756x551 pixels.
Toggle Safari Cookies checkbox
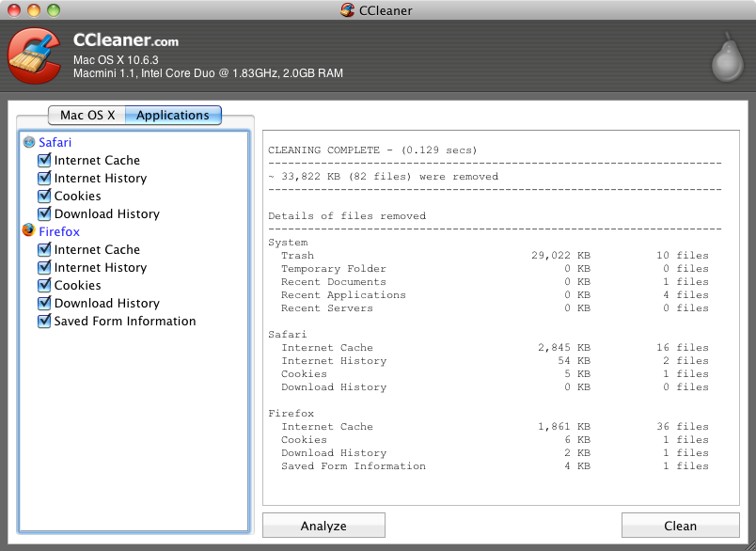pyautogui.click(x=44, y=197)
